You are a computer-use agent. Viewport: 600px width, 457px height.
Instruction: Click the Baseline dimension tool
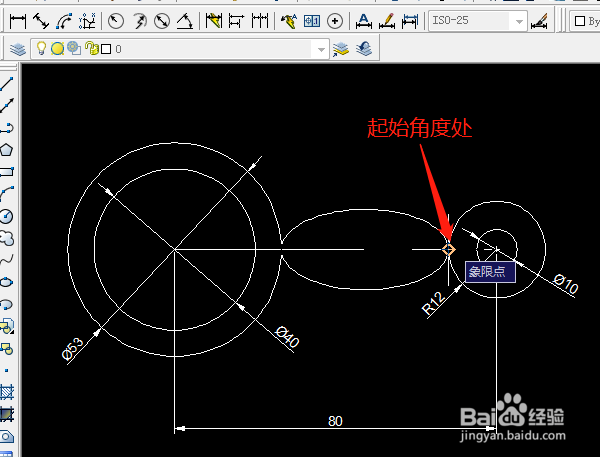coord(236,21)
